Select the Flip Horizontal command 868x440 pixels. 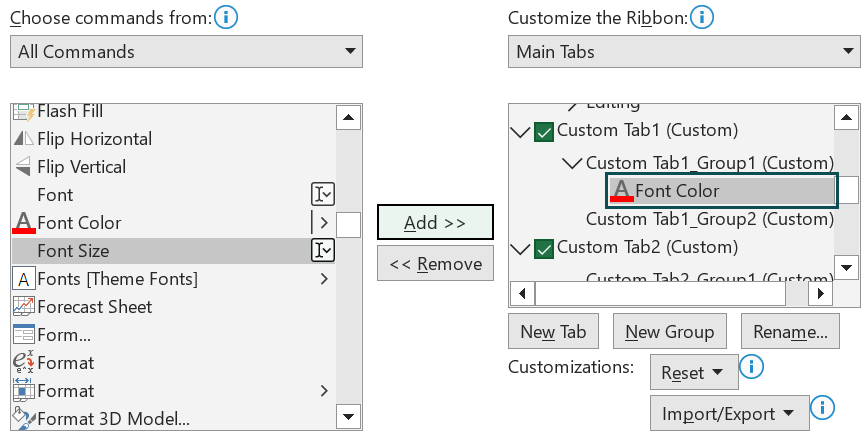(173, 138)
